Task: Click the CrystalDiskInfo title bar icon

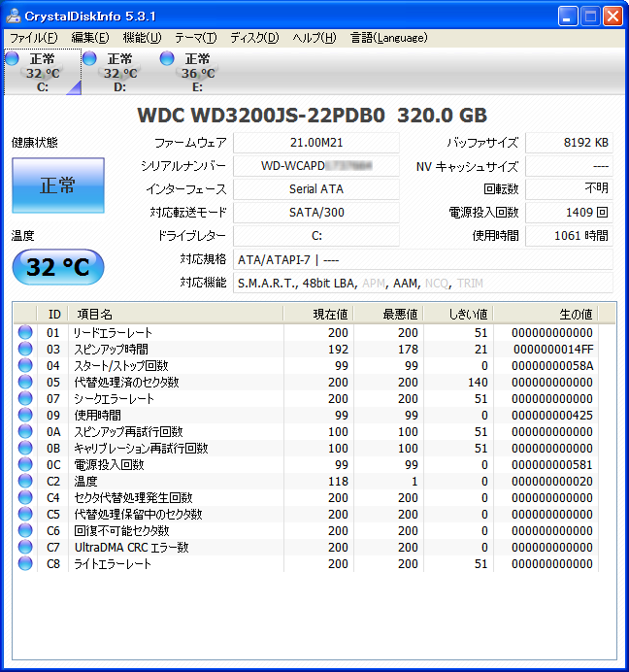Action: (14, 17)
